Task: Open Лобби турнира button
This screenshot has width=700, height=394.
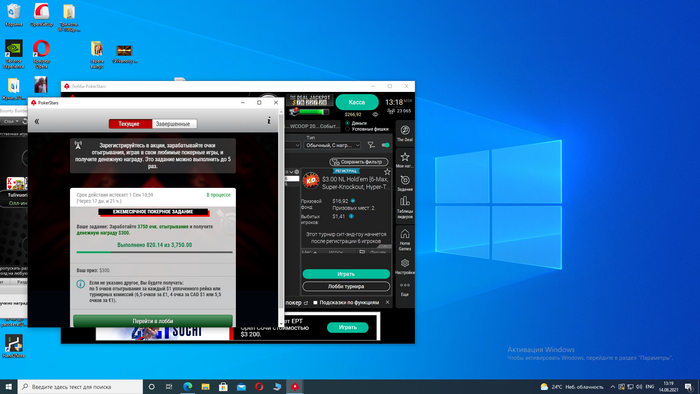Action: tap(346, 286)
